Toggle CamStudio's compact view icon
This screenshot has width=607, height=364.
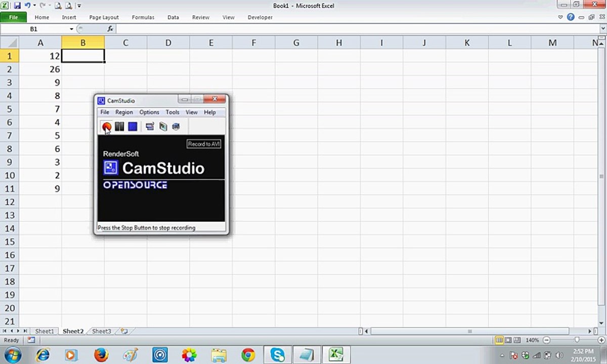[150, 126]
